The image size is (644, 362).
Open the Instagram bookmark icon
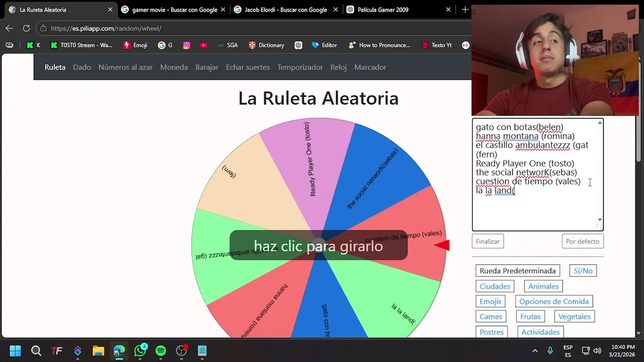(x=187, y=45)
